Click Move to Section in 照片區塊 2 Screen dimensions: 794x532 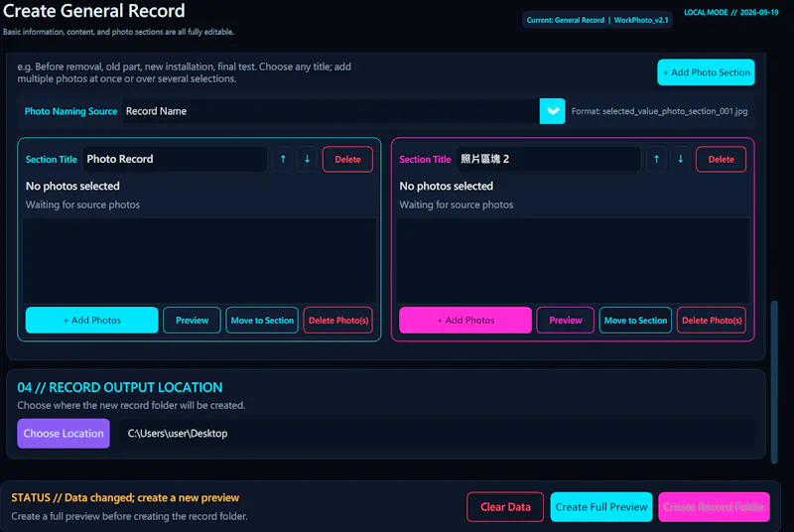[x=635, y=320]
